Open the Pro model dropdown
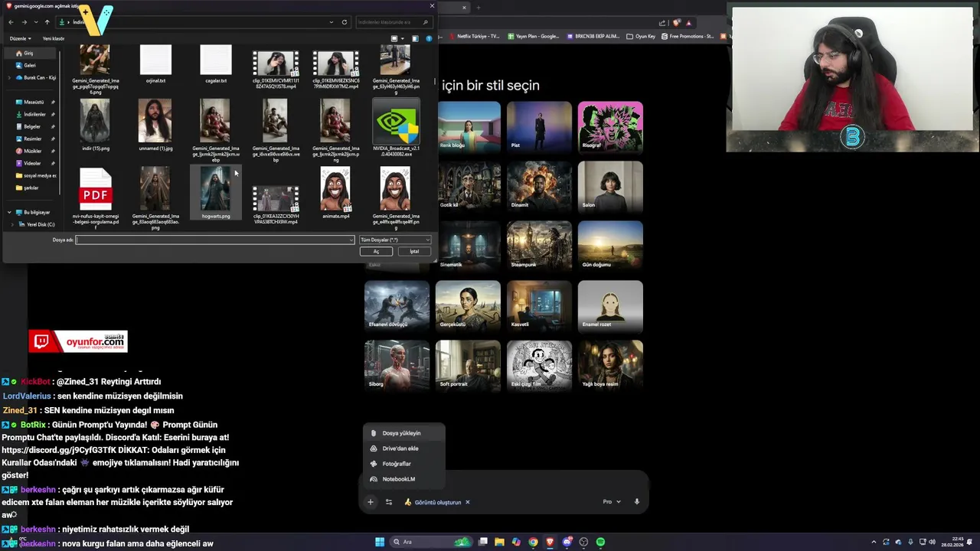Screen dimensions: 980x551 [612, 502]
